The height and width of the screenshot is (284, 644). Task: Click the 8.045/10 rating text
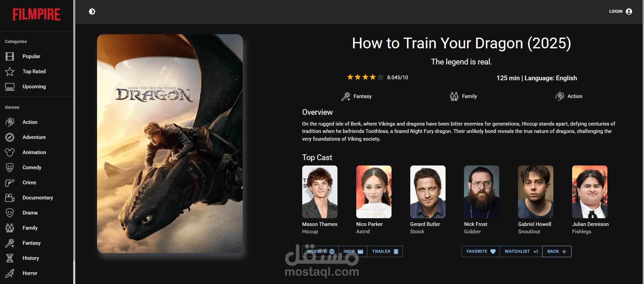(398, 78)
